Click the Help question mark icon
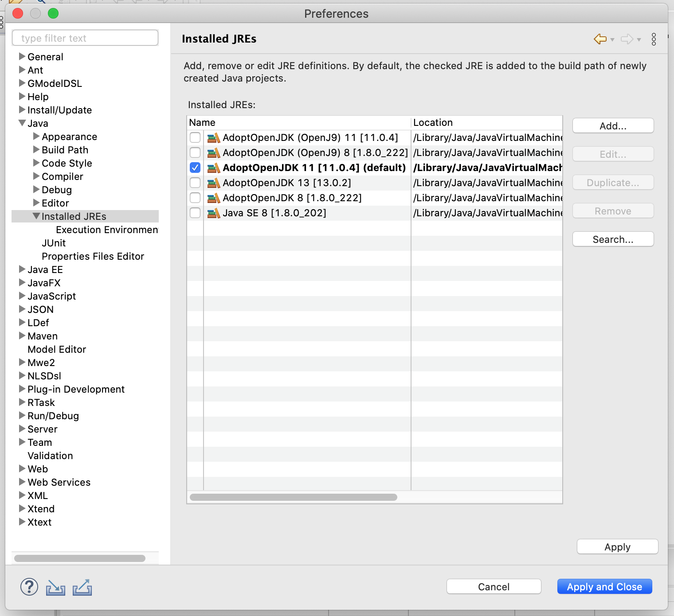The width and height of the screenshot is (674, 616). (x=29, y=587)
